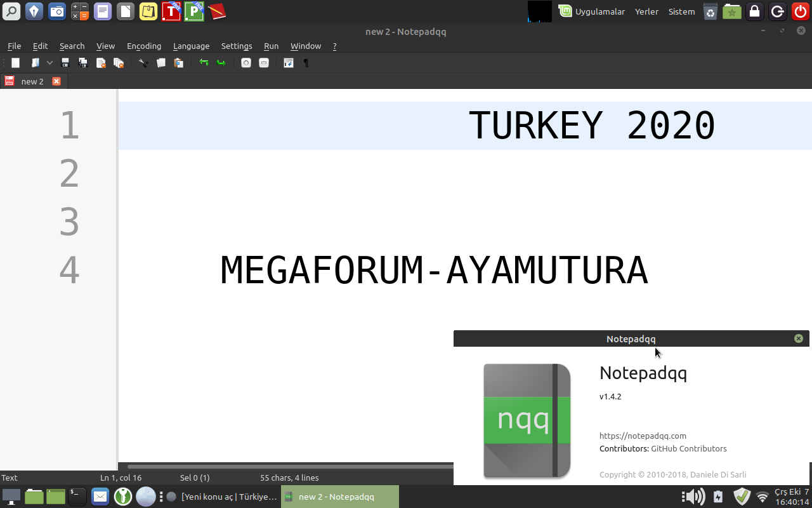Viewport: 812px width, 508px height.
Task: Open the terminal launcher in bottom panel
Action: click(77, 497)
